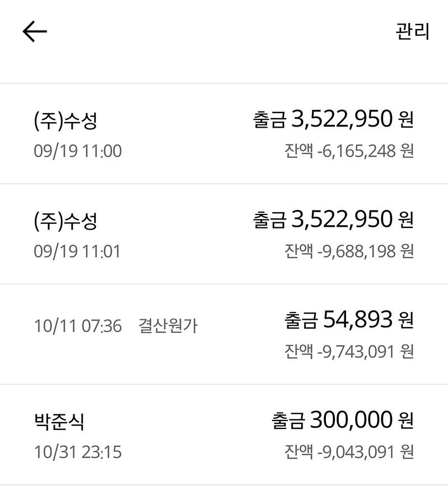Tap the 09/19 11:01 timestamp
The height and width of the screenshot is (486, 448).
pyautogui.click(x=77, y=251)
